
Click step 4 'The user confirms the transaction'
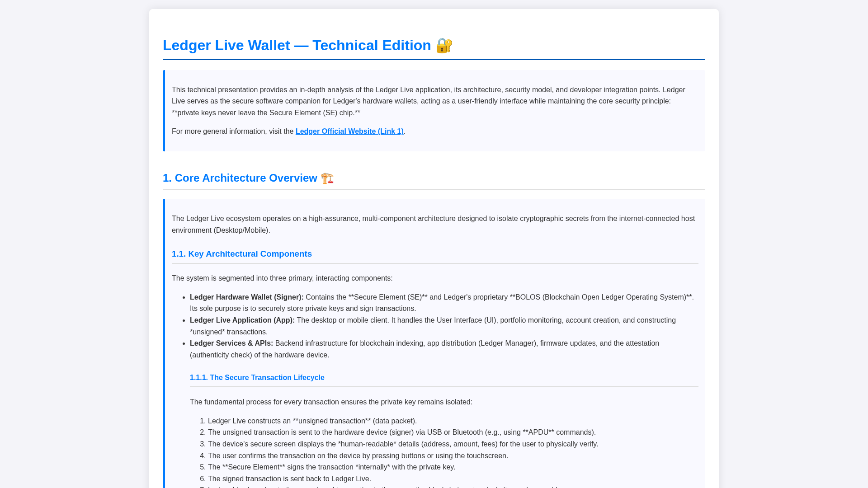358,456
